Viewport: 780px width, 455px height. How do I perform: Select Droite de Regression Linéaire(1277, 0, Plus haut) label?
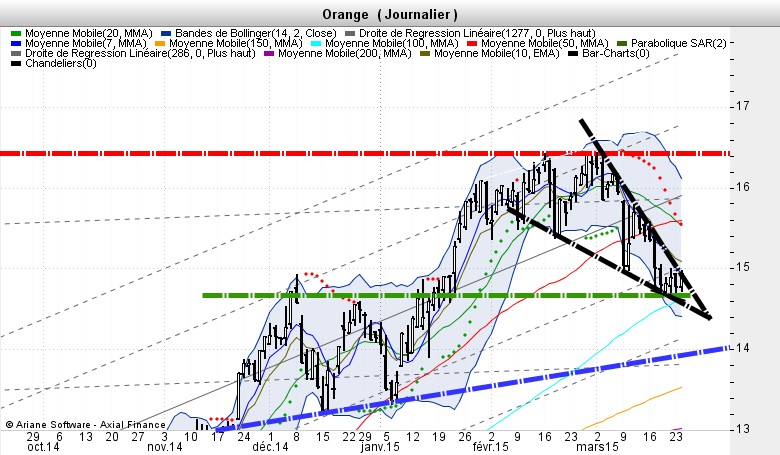pyautogui.click(x=477, y=33)
